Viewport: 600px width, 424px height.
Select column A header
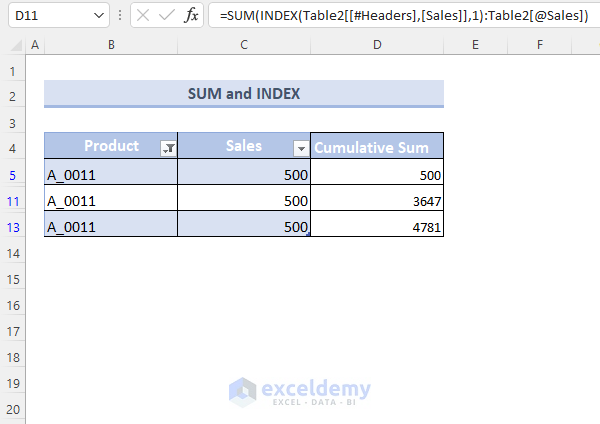36,45
